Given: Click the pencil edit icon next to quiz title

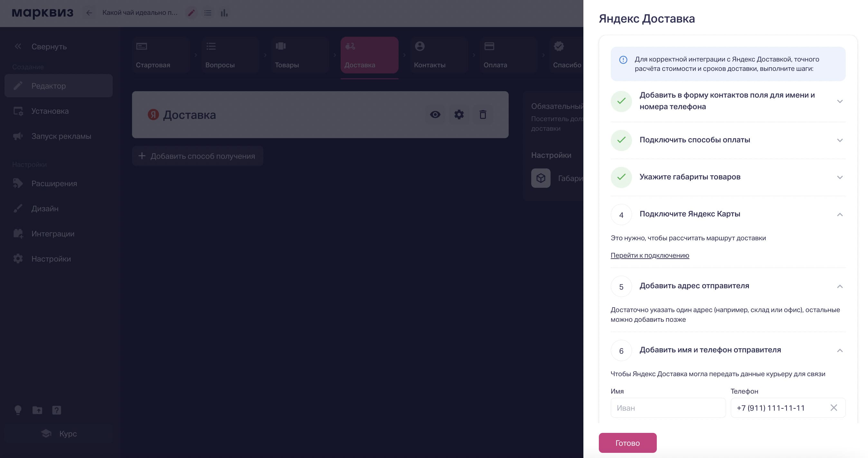Looking at the screenshot, I should (191, 13).
